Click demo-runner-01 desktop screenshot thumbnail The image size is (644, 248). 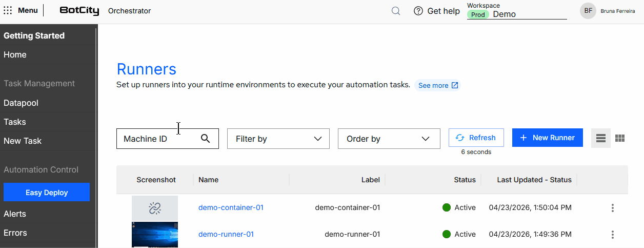pos(155,235)
